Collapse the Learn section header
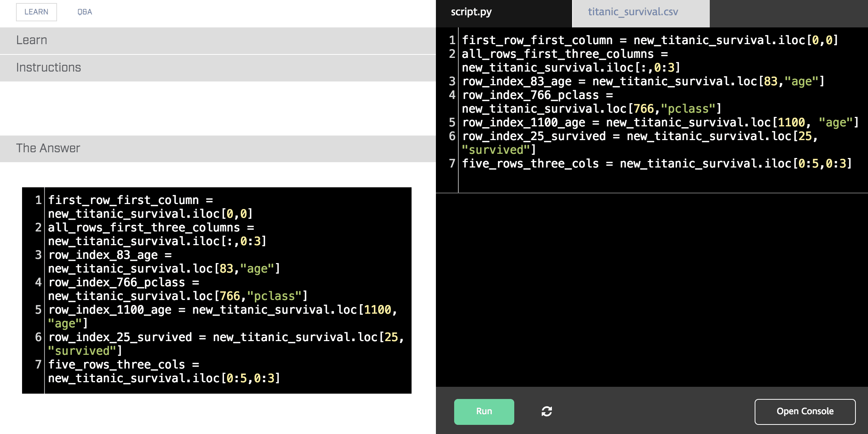Viewport: 868px width, 434px height. (x=218, y=40)
